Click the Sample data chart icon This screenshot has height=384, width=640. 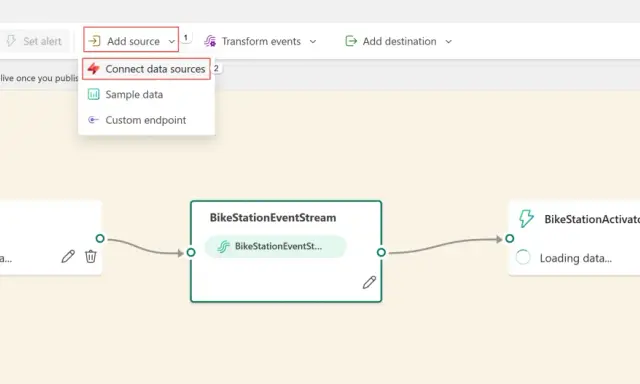click(93, 94)
